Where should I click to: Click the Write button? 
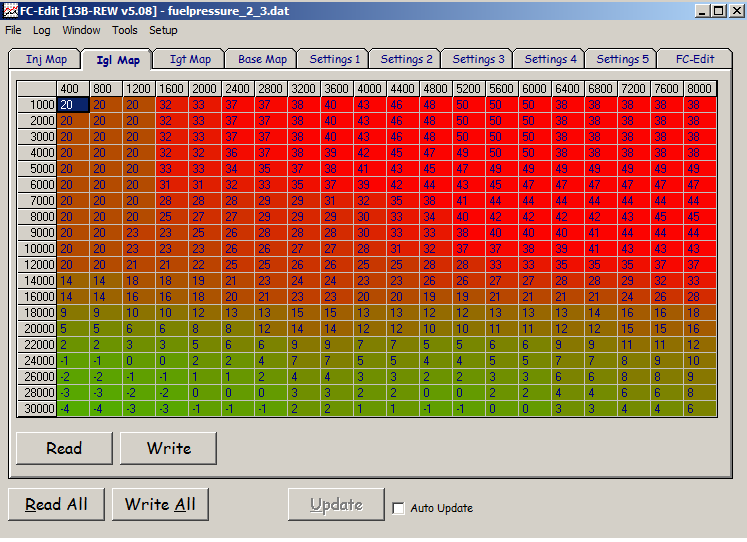pos(169,448)
